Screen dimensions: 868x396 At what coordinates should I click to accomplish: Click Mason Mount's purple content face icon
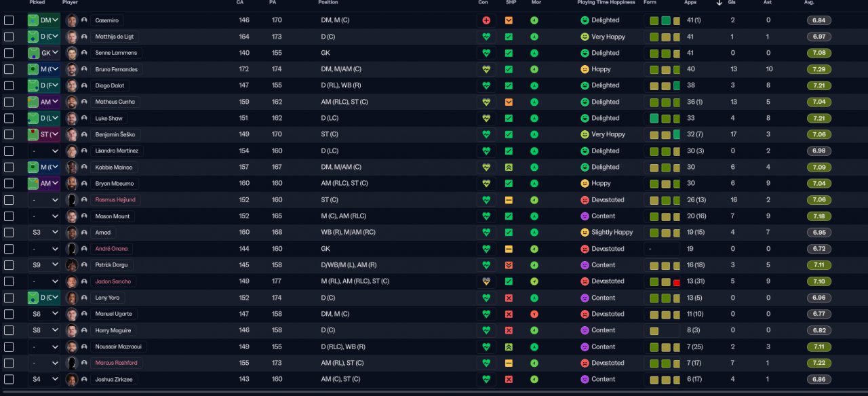[x=585, y=216]
